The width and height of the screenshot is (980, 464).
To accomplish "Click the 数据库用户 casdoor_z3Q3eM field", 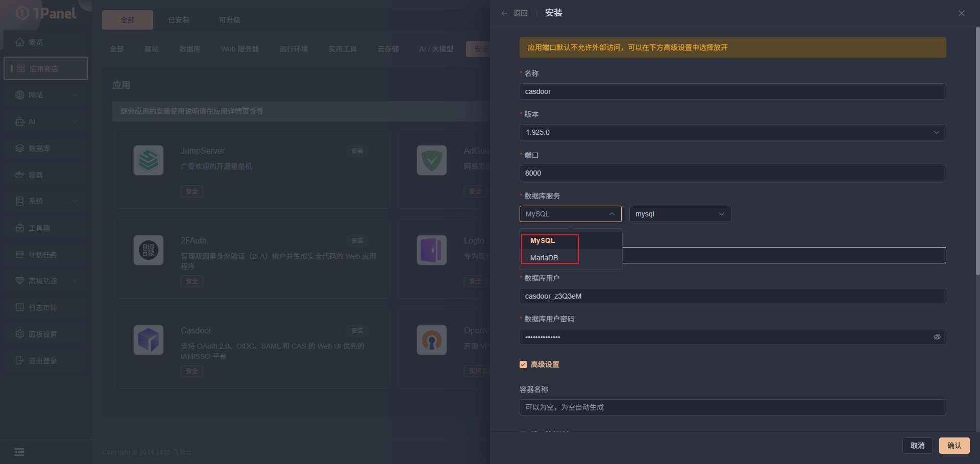I will (733, 296).
